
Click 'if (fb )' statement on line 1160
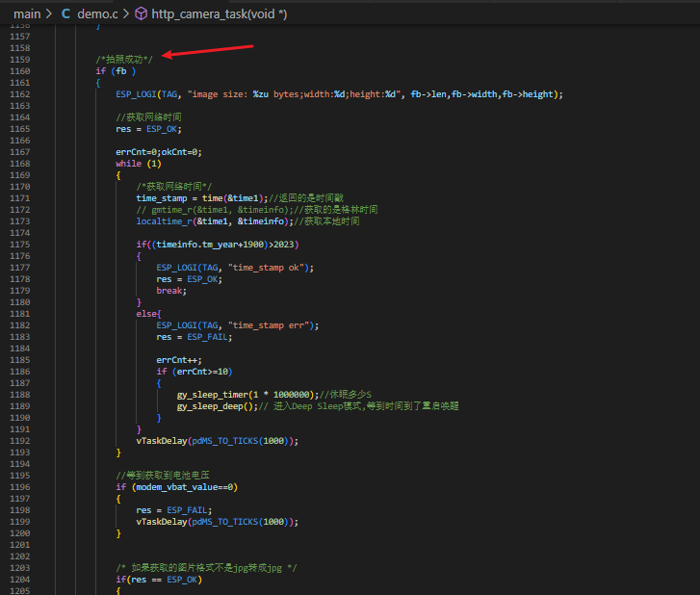click(x=116, y=71)
